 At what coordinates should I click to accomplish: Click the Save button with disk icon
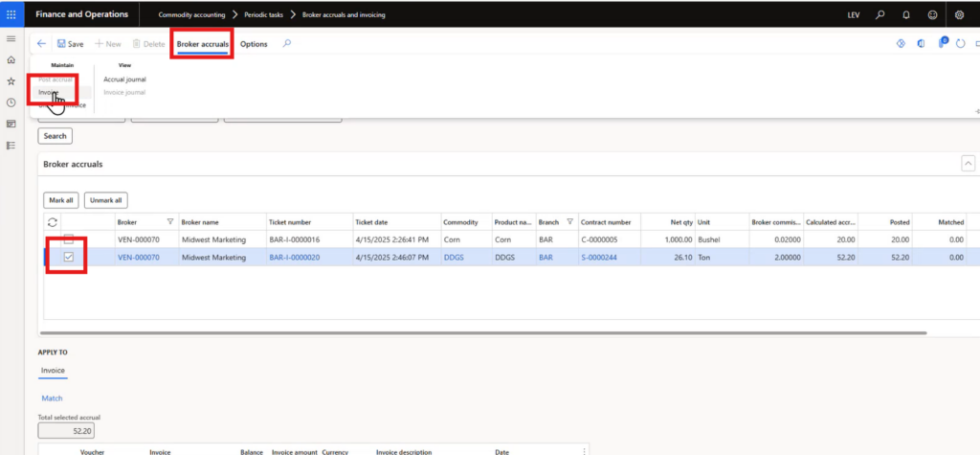coord(71,44)
